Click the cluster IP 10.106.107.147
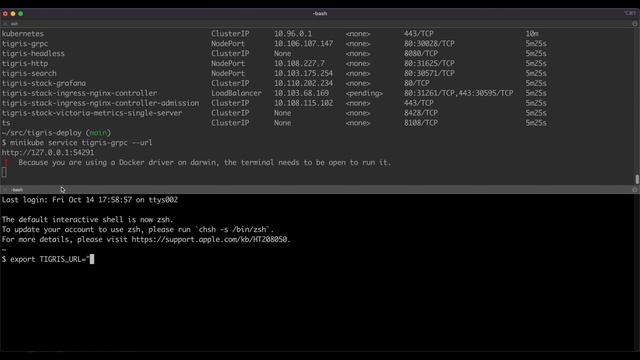Screen dimensions: 640x360 coord(303,44)
